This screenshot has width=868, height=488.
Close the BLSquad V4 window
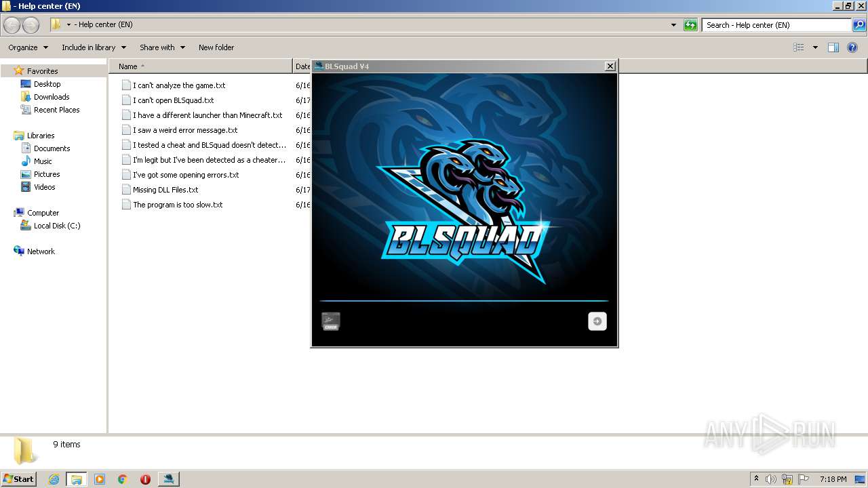coord(610,66)
